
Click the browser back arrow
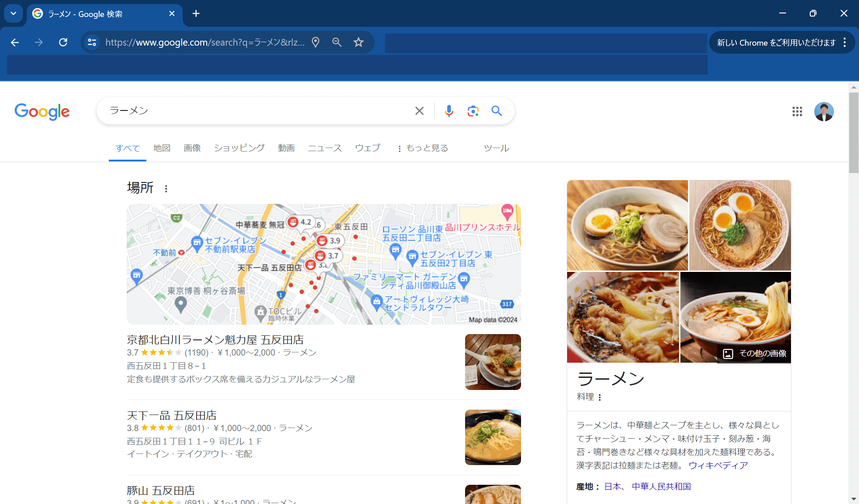coord(15,42)
